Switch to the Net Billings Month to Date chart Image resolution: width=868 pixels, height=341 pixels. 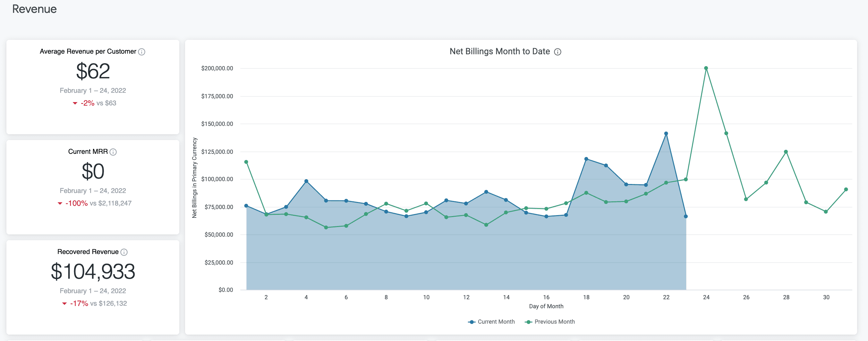pyautogui.click(x=500, y=51)
